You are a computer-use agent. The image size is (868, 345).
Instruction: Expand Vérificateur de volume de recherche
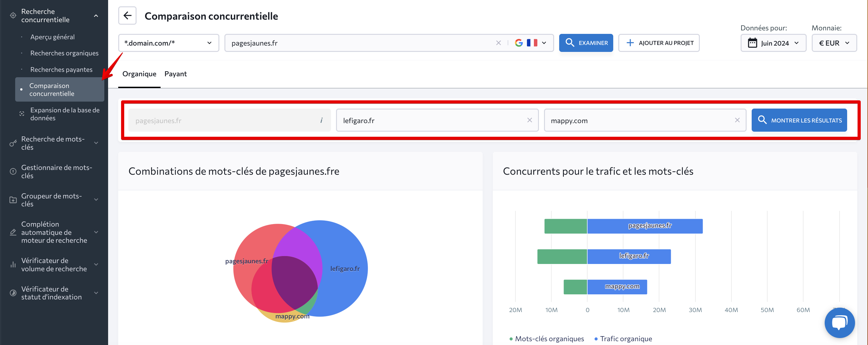pos(96,264)
